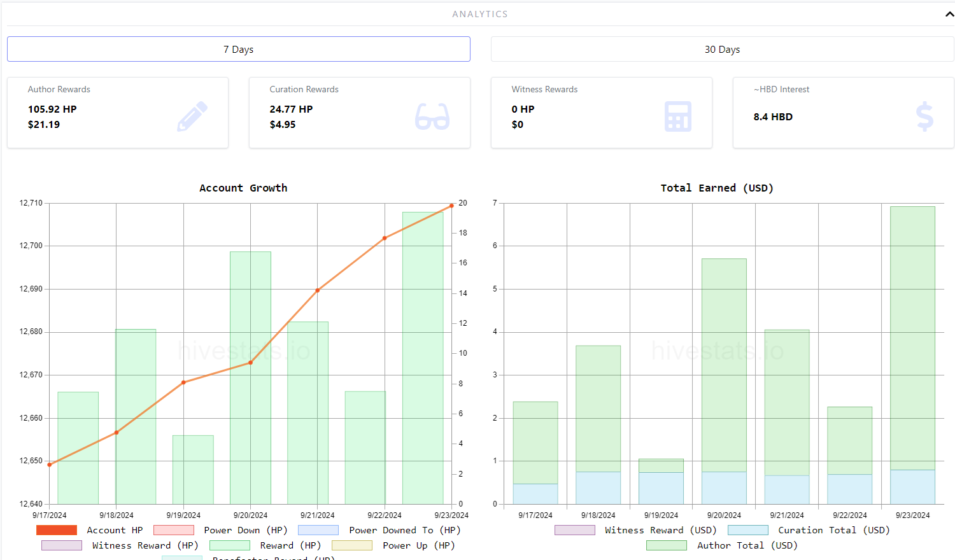The image size is (955, 560).
Task: Click the Curation Total (USD) legend label
Action: point(834,530)
